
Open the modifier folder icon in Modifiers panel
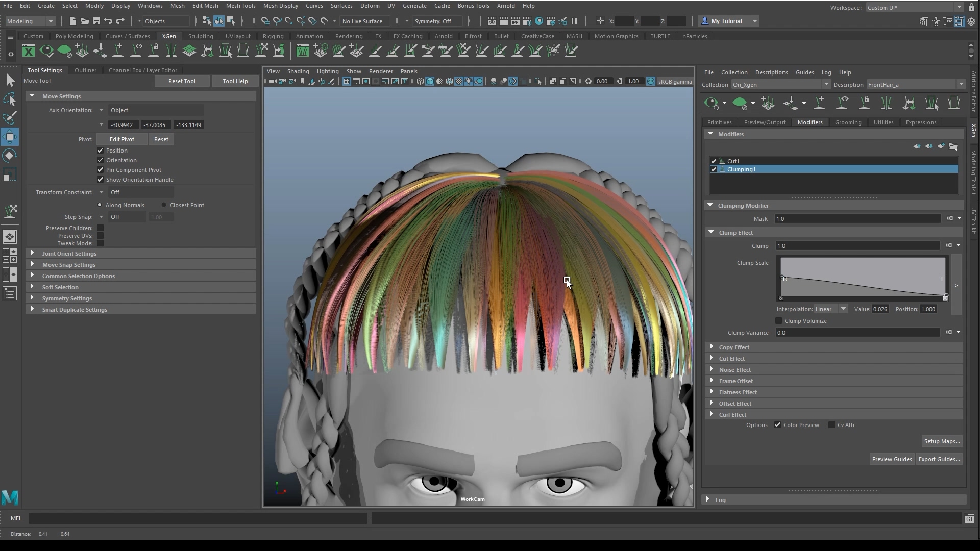(x=953, y=147)
